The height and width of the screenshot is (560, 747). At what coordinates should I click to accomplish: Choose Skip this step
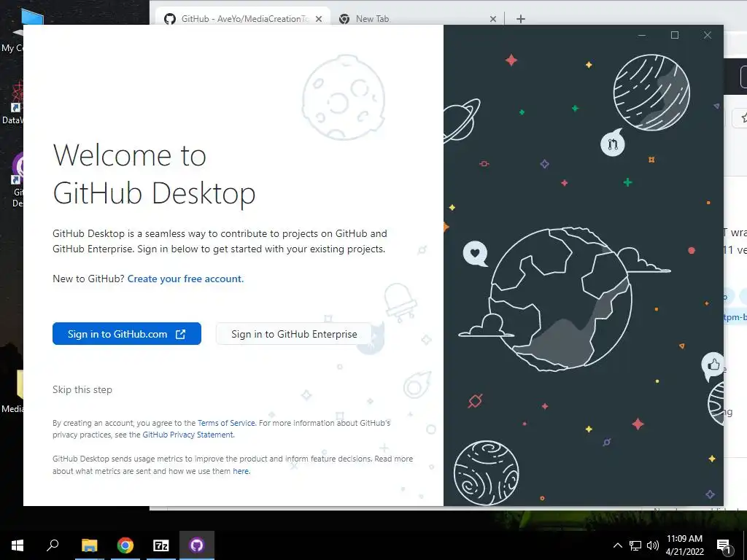[82, 389]
